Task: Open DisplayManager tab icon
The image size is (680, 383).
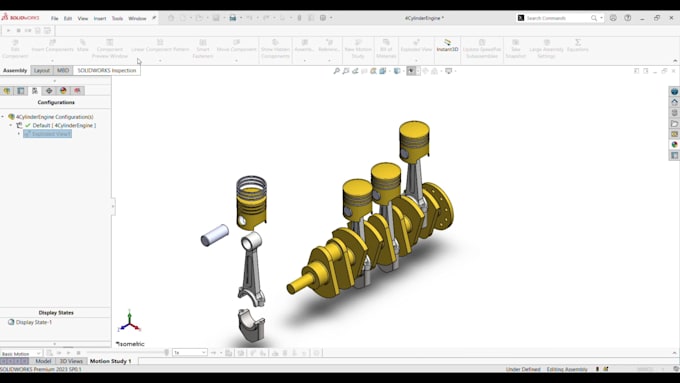Action: (63, 91)
